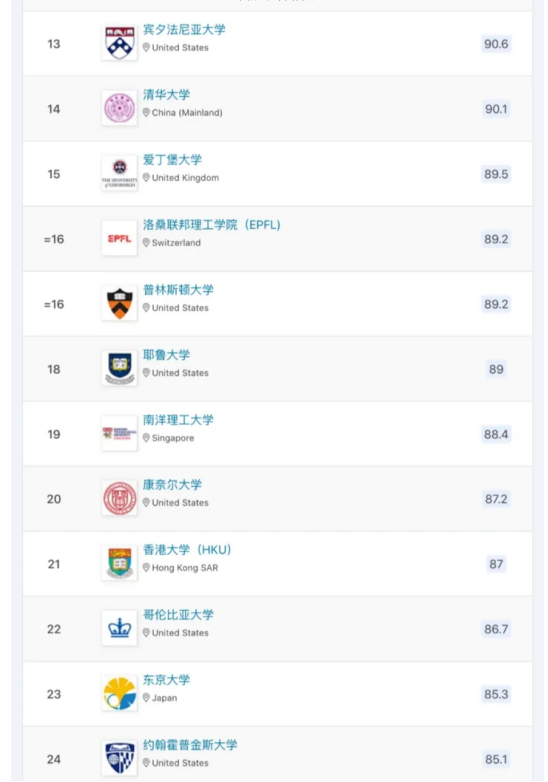Viewport: 548px width, 782px height.
Task: Click the red EPFL logo
Action: point(119,238)
